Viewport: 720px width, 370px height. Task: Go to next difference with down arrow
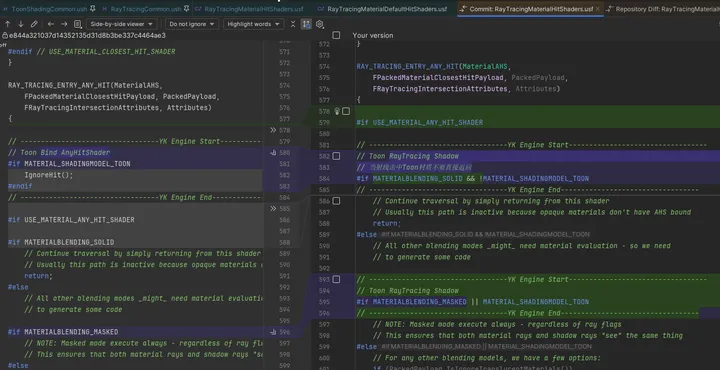point(21,24)
